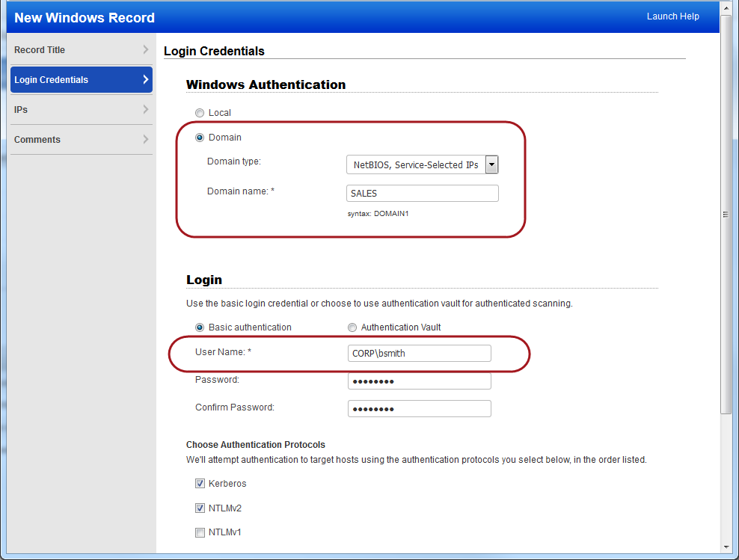Select the Basic authentication radio button
Viewport: 739px width, 560px height.
pyautogui.click(x=200, y=327)
